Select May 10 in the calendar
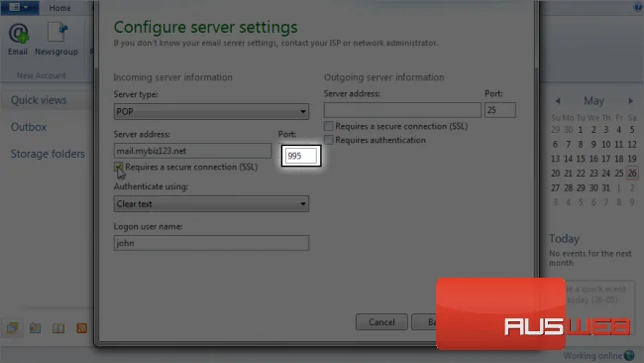 (x=605, y=144)
